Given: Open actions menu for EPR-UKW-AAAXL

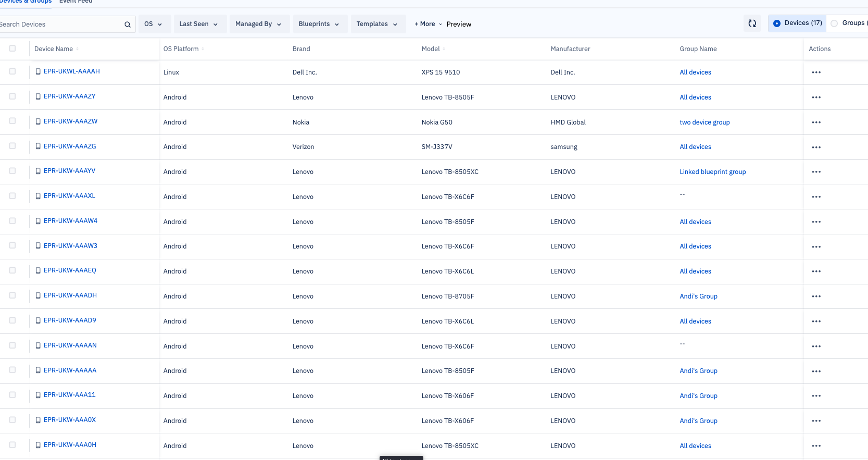Looking at the screenshot, I should click(x=816, y=197).
